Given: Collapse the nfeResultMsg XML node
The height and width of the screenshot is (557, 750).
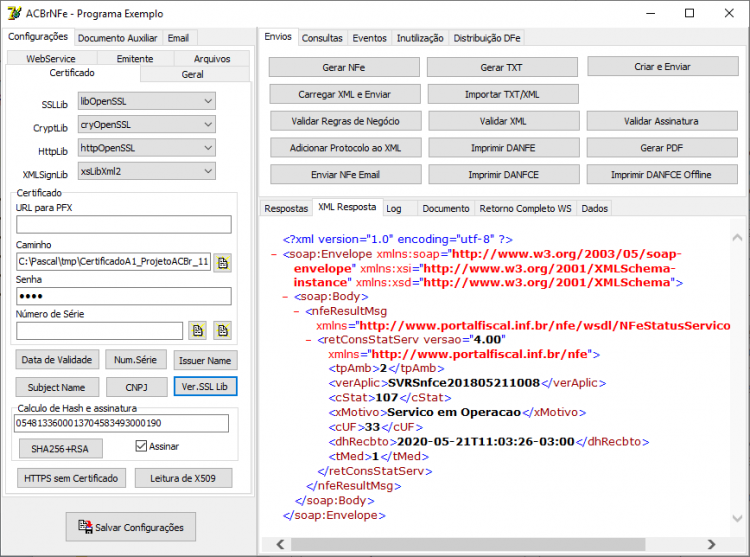Looking at the screenshot, I should 297,312.
